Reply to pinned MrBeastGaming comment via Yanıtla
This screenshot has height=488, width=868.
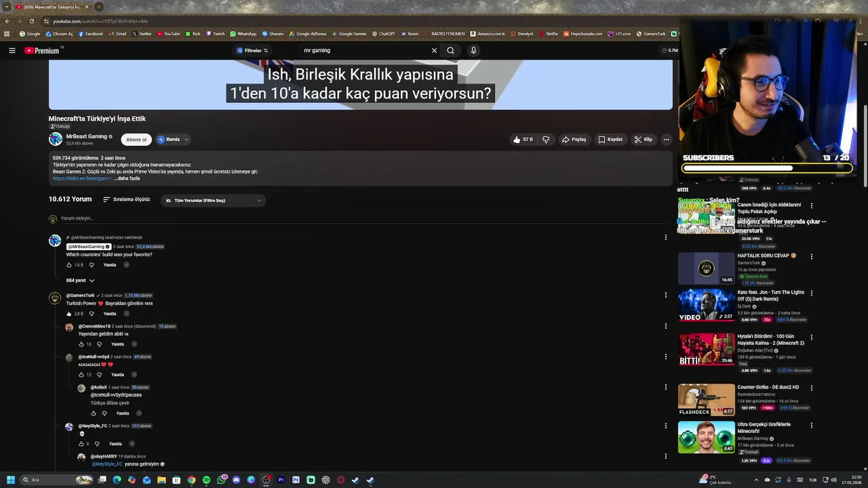[110, 265]
